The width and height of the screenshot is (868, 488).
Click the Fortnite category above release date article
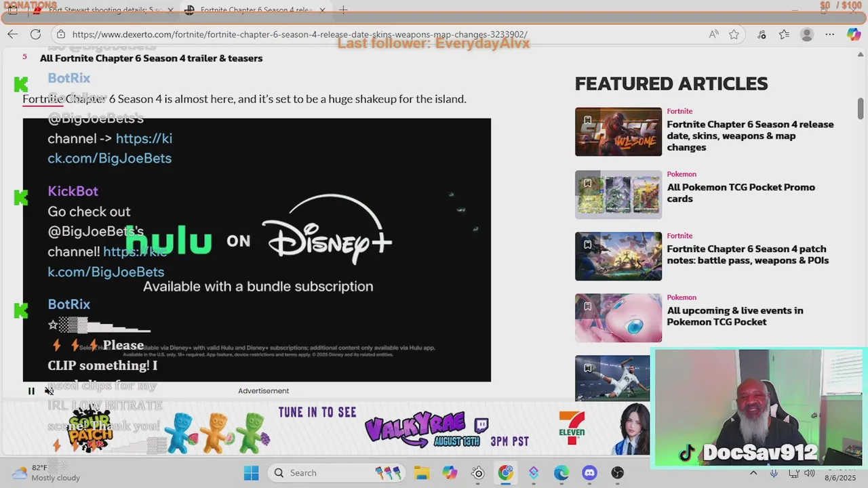[x=679, y=111]
